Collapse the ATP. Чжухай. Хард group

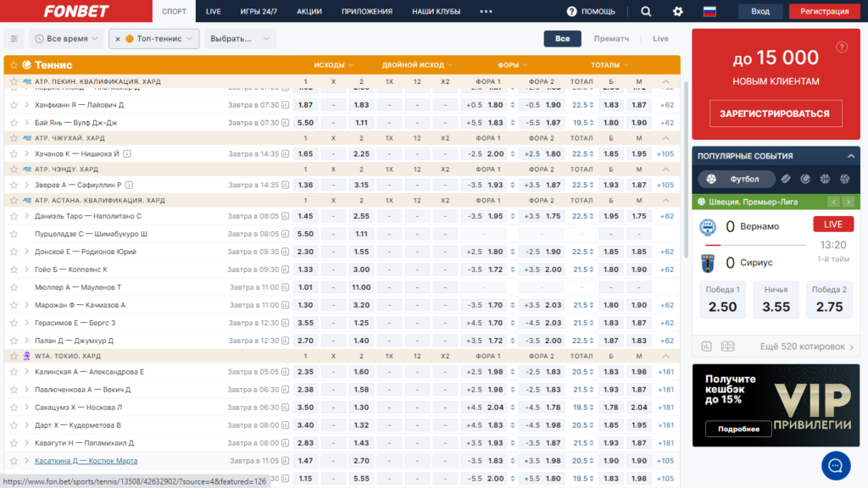tap(666, 138)
